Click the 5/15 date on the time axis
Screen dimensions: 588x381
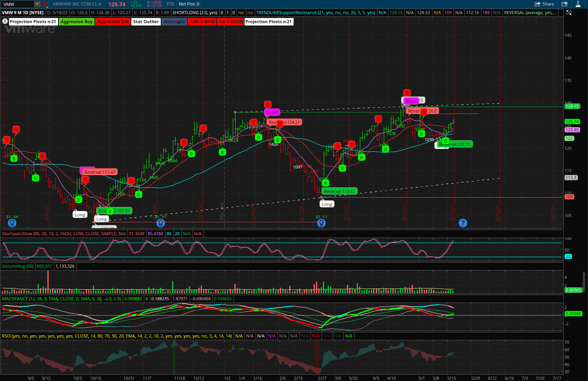[x=452, y=378]
